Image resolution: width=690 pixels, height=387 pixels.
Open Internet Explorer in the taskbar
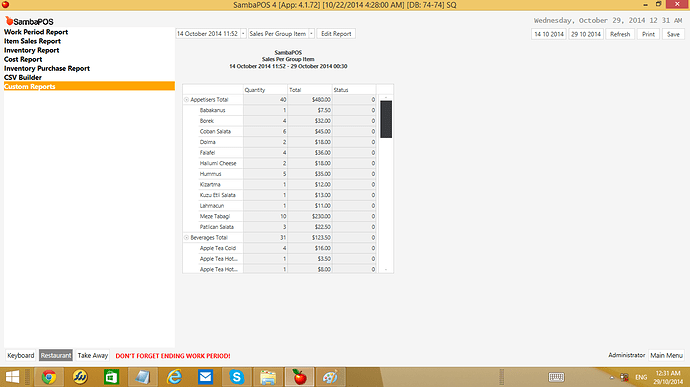point(174,377)
